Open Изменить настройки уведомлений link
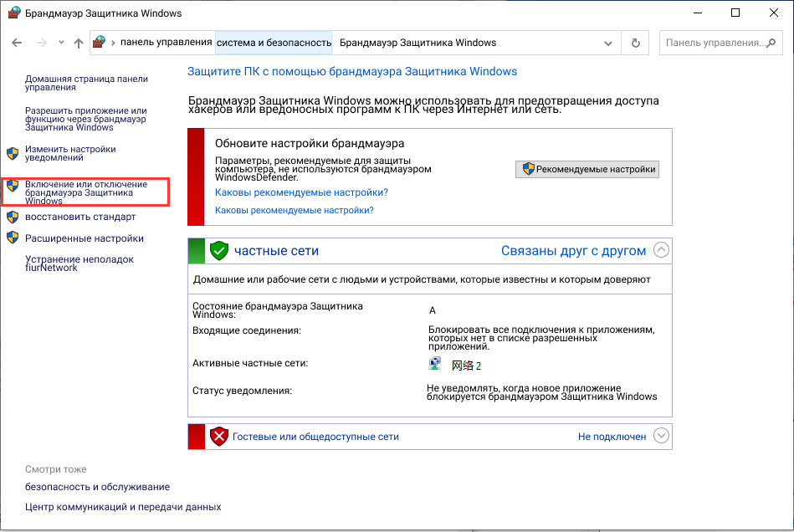The width and height of the screenshot is (794, 532). tap(70, 153)
